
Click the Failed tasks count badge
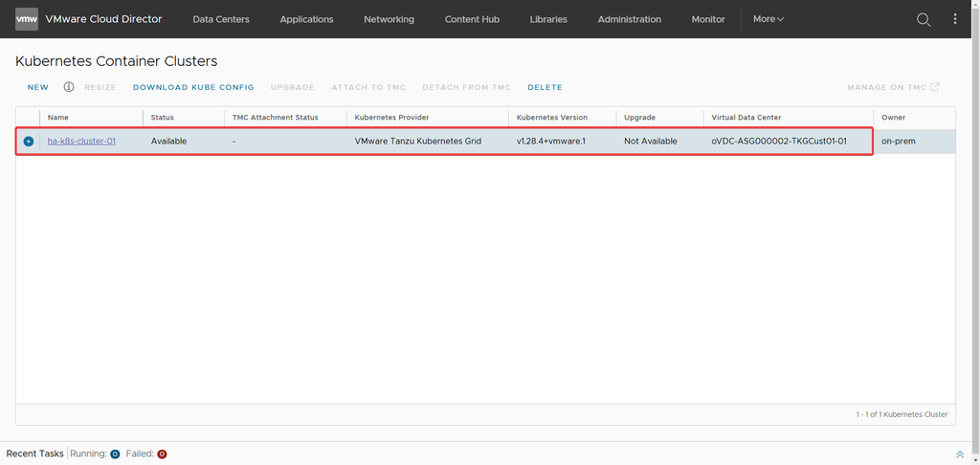(x=162, y=454)
